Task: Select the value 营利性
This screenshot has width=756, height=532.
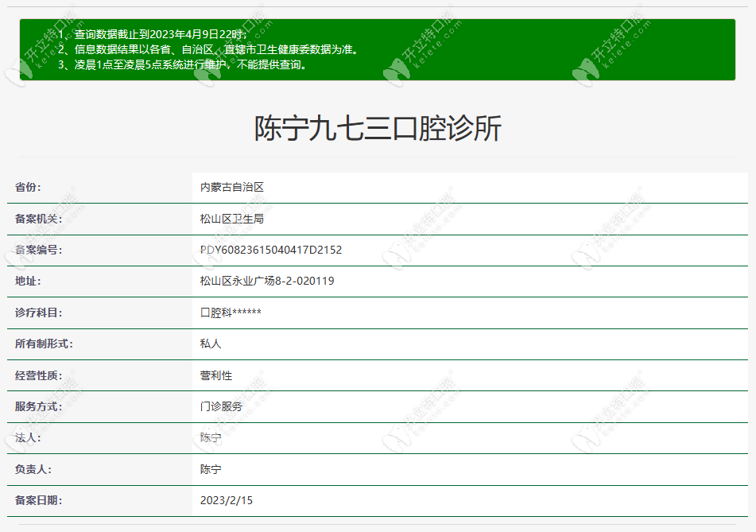Action: point(216,375)
